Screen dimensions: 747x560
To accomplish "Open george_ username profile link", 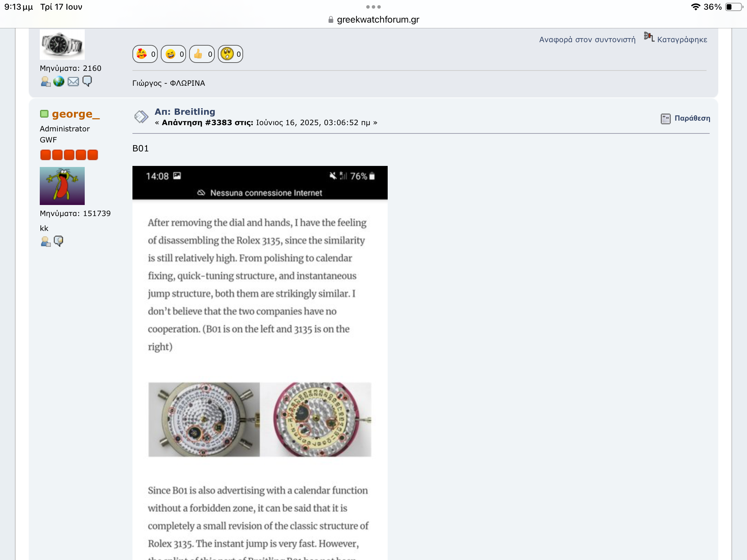I will (x=76, y=114).
